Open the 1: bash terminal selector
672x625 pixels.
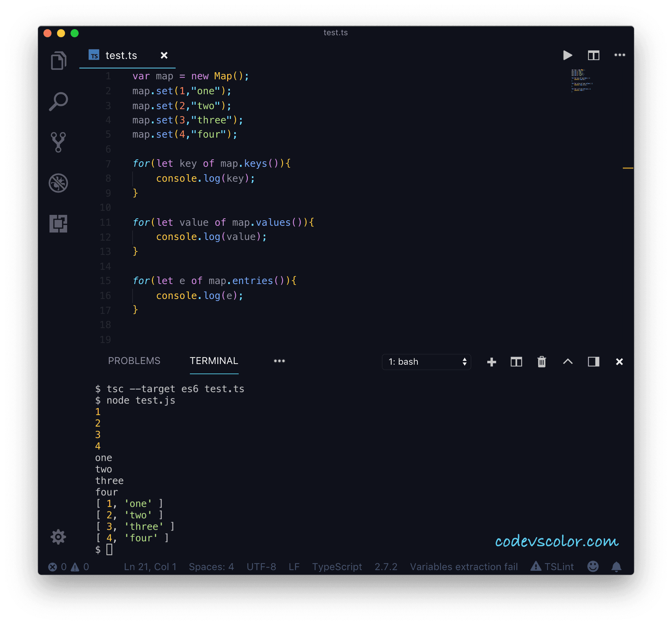click(x=426, y=362)
